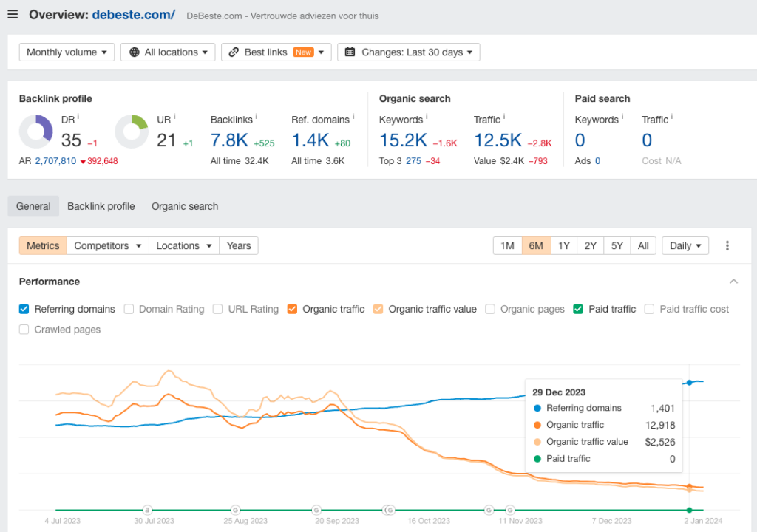Screen dimensions: 757x532
Task: Click the DR donut chart icon
Action: [35, 132]
